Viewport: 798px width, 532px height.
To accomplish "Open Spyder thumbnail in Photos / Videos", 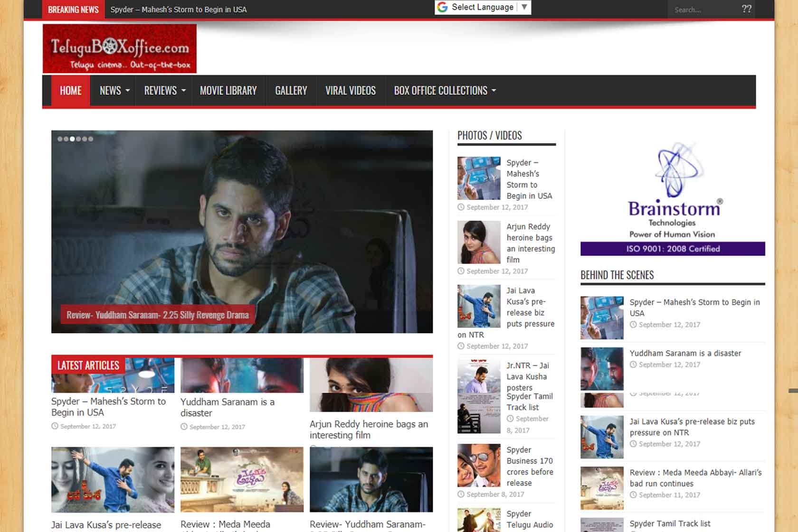I will 479,178.
